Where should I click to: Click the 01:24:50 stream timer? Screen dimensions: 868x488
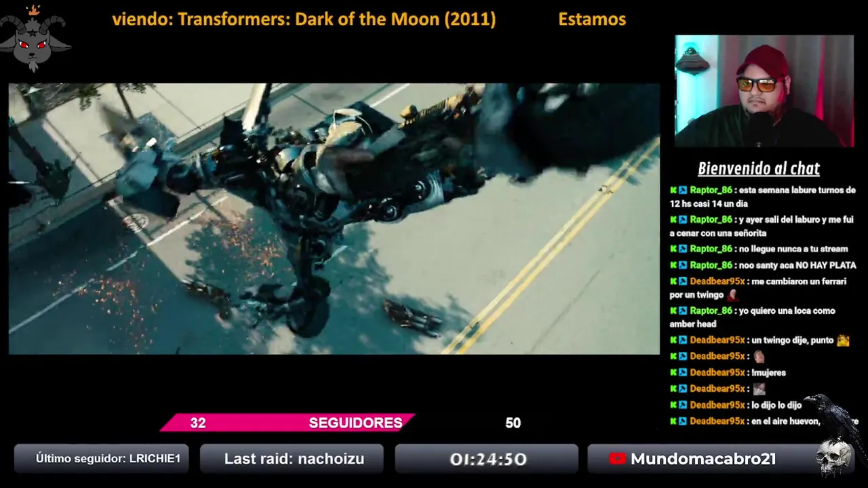(487, 459)
